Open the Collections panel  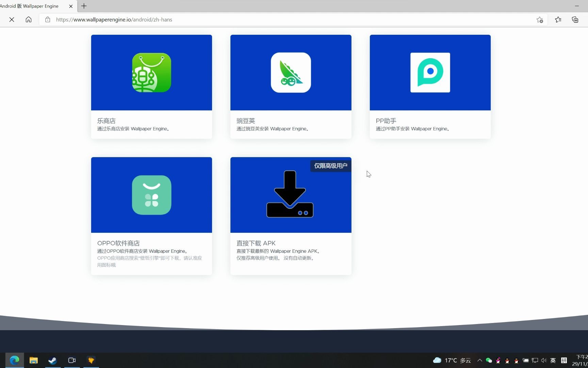pos(575,20)
